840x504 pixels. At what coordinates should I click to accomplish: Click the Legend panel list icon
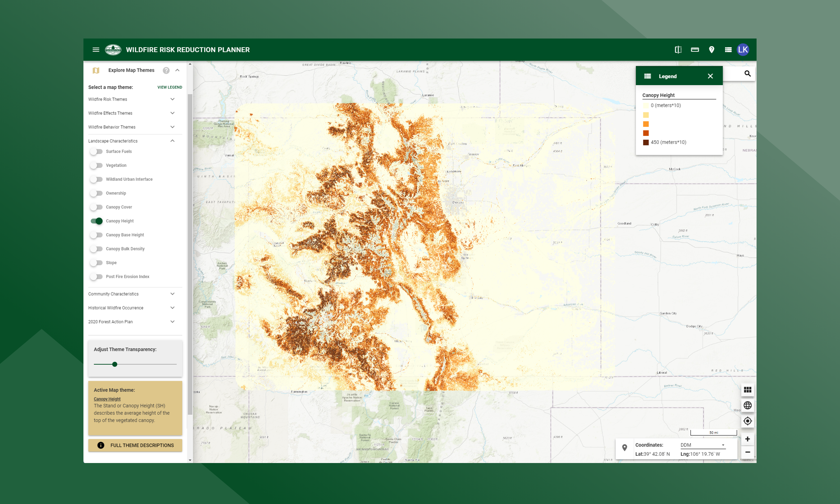pyautogui.click(x=648, y=76)
